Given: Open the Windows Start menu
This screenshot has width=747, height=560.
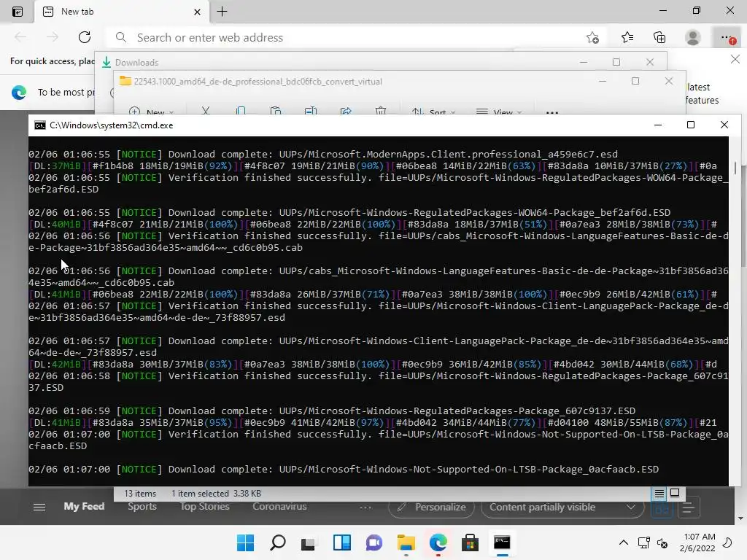Looking at the screenshot, I should [x=245, y=542].
